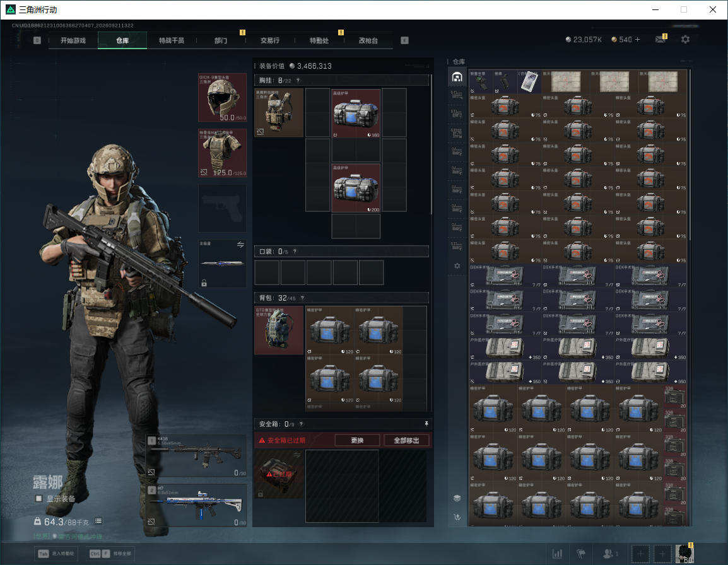Select the main warehouse storage icon
The width and height of the screenshot is (728, 565).
457,77
